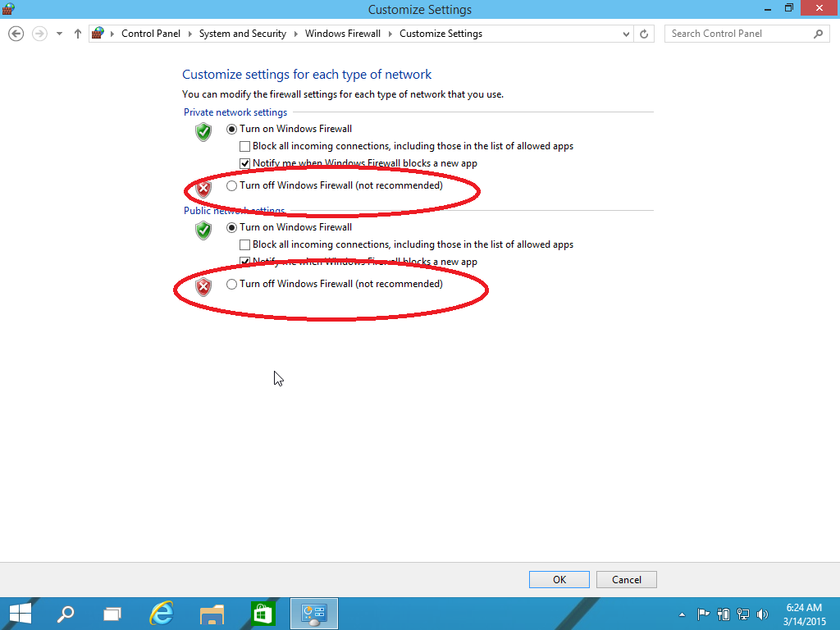This screenshot has width=840, height=630.
Task: Navigate to System and Security breadcrumb
Action: pos(242,34)
